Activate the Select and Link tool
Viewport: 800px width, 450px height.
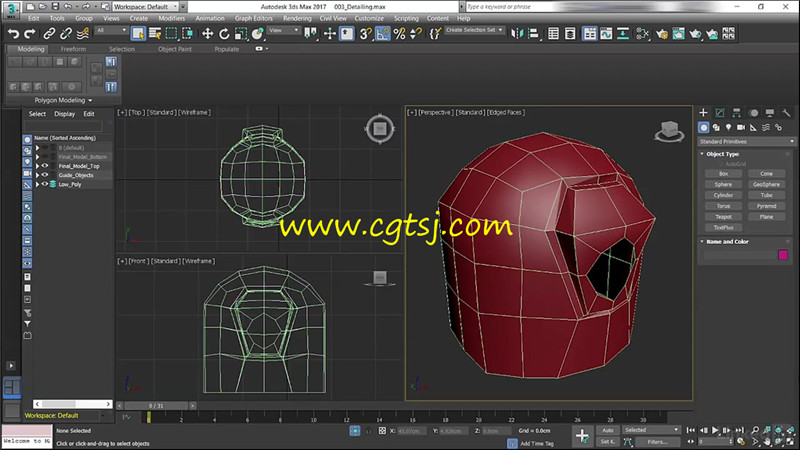pyautogui.click(x=49, y=34)
